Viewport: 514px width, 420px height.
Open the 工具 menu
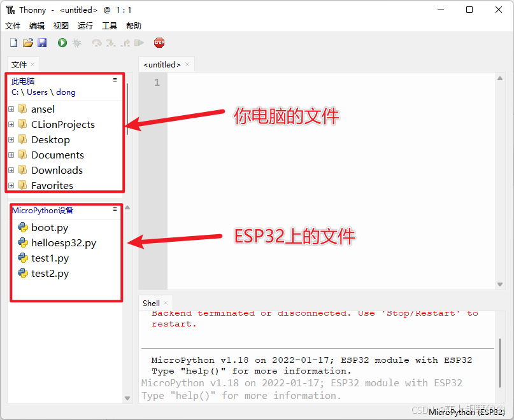point(110,25)
